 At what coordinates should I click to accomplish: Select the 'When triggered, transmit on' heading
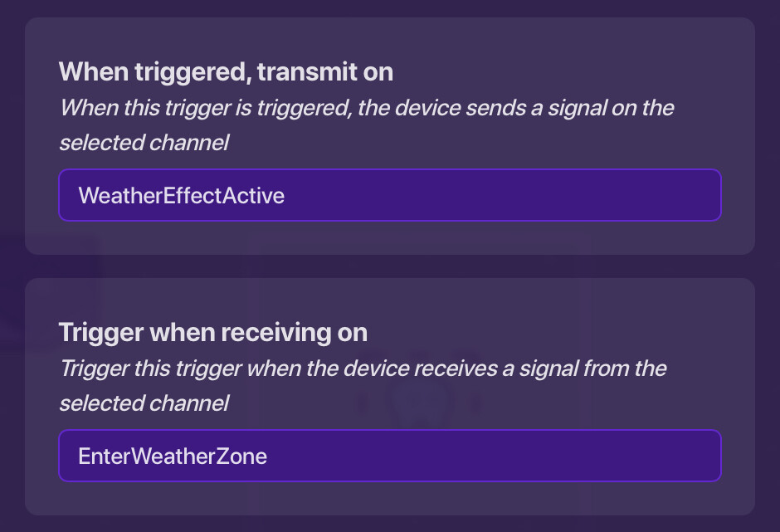pos(226,72)
